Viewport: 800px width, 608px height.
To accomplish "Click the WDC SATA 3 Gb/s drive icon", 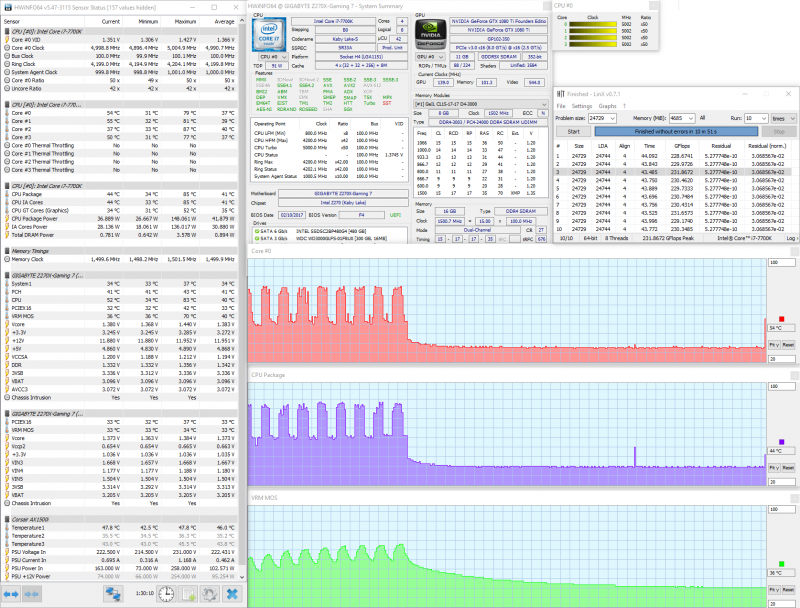I will (x=257, y=238).
